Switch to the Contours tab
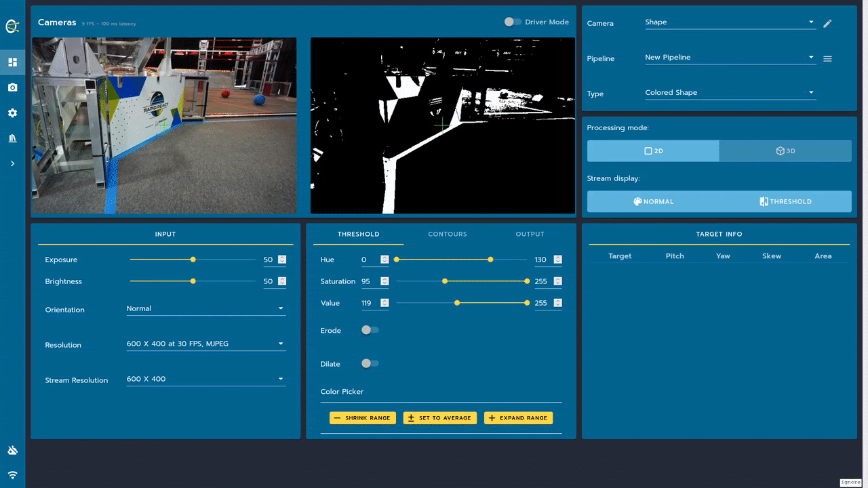This screenshot has height=488, width=868. (x=448, y=234)
